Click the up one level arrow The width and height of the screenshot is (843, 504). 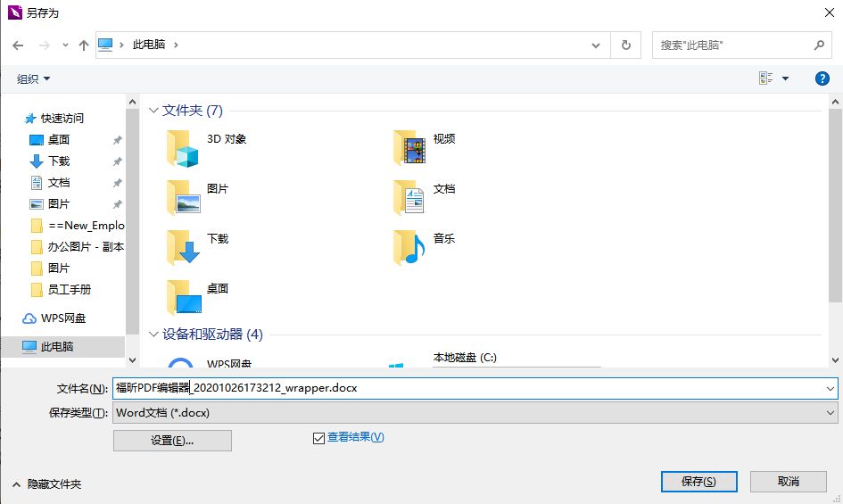84,45
